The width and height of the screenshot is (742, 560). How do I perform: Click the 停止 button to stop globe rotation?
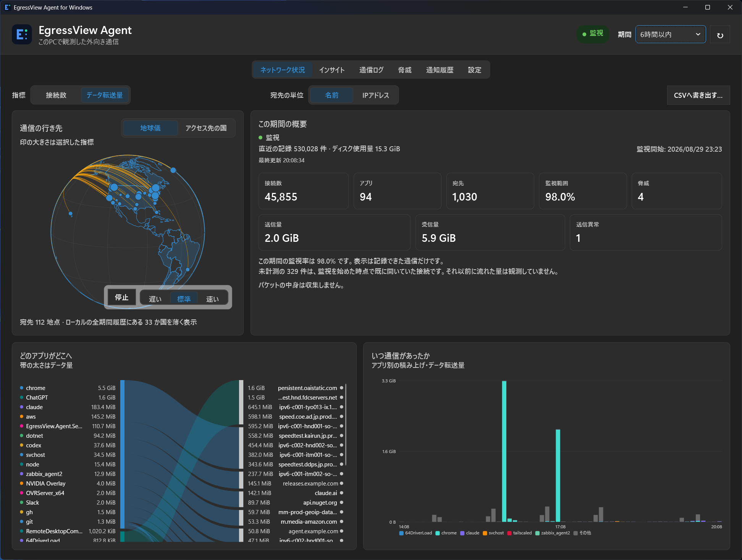click(121, 297)
